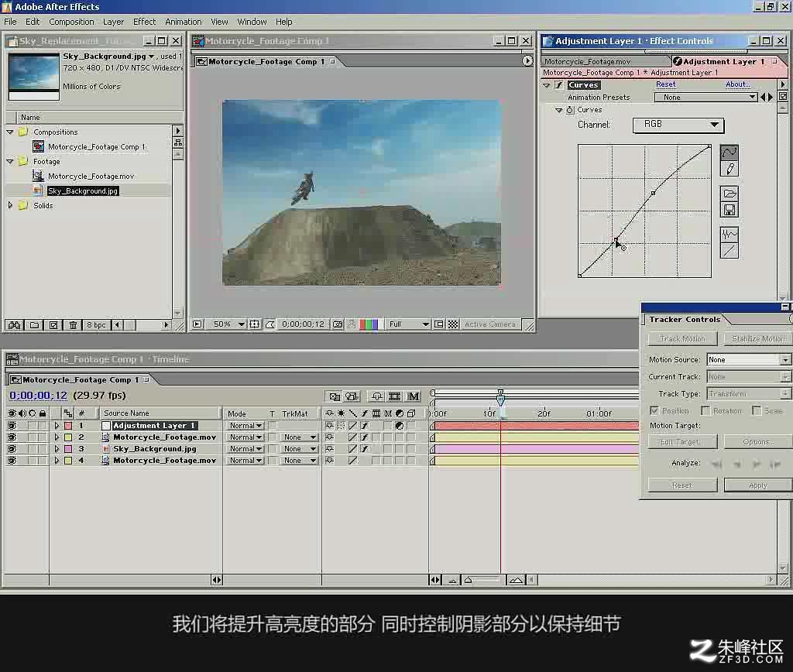
Task: Click the Curves stopwatch icon
Action: [x=570, y=110]
